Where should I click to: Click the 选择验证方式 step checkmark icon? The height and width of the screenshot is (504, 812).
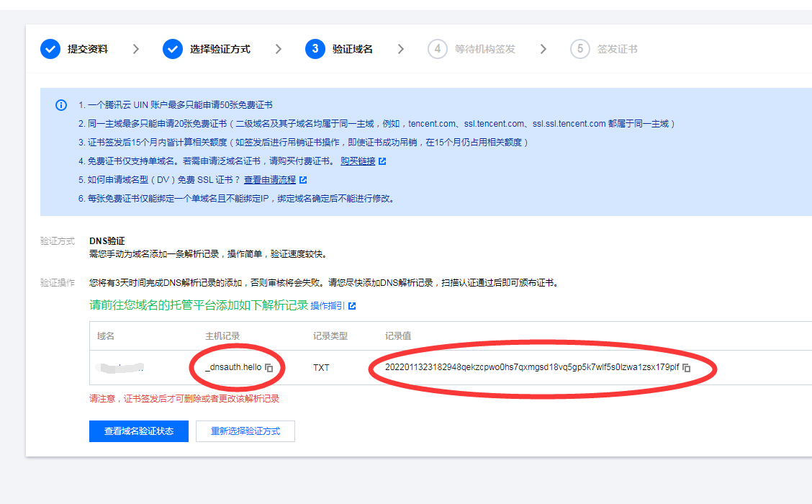(x=173, y=49)
